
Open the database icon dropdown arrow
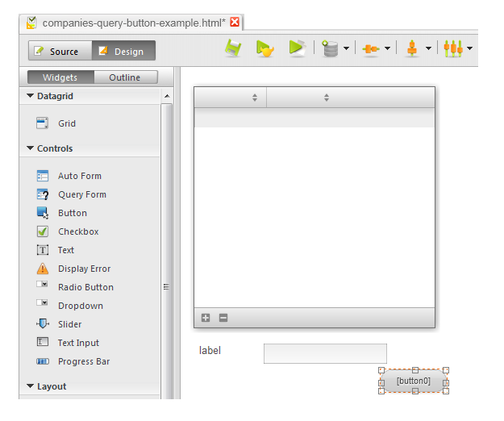(x=347, y=49)
